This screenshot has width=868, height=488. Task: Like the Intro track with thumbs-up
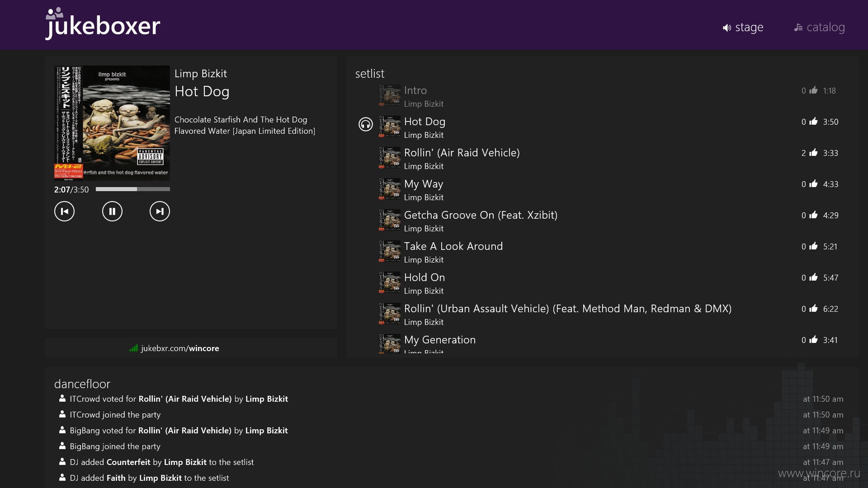tap(813, 90)
